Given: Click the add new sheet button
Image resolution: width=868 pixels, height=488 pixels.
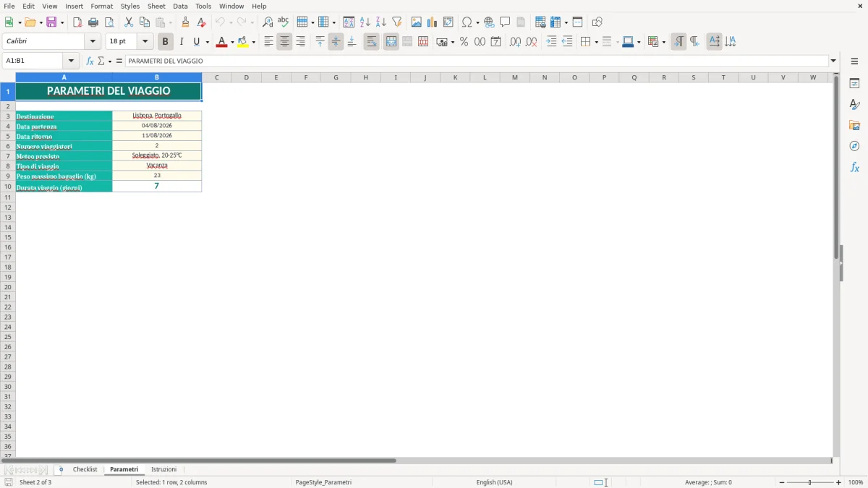Looking at the screenshot, I should coord(61,470).
